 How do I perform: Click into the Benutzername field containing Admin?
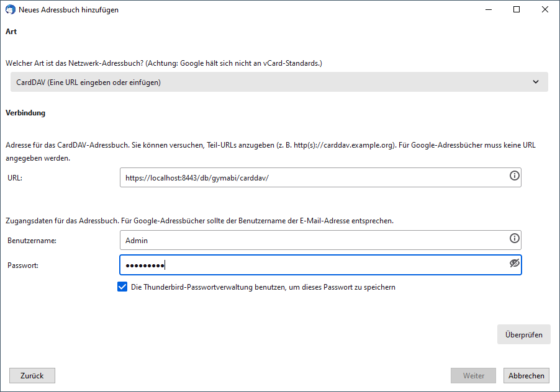click(310, 240)
